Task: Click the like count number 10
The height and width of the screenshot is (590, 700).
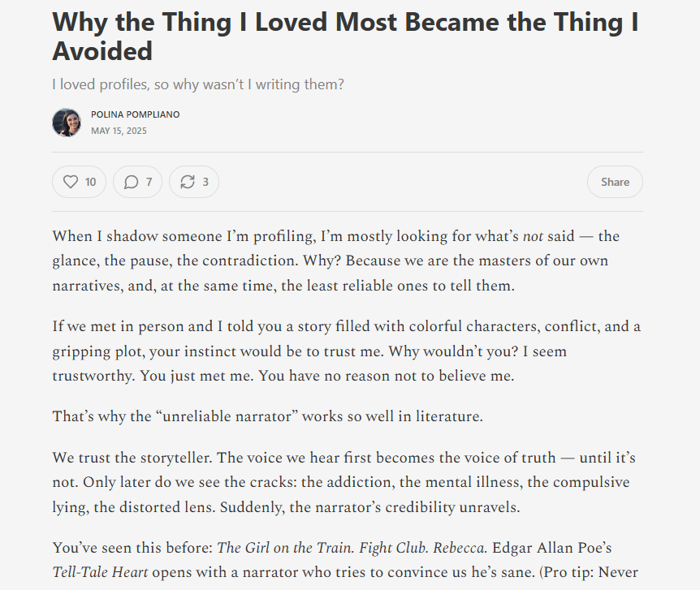Action: tap(91, 182)
